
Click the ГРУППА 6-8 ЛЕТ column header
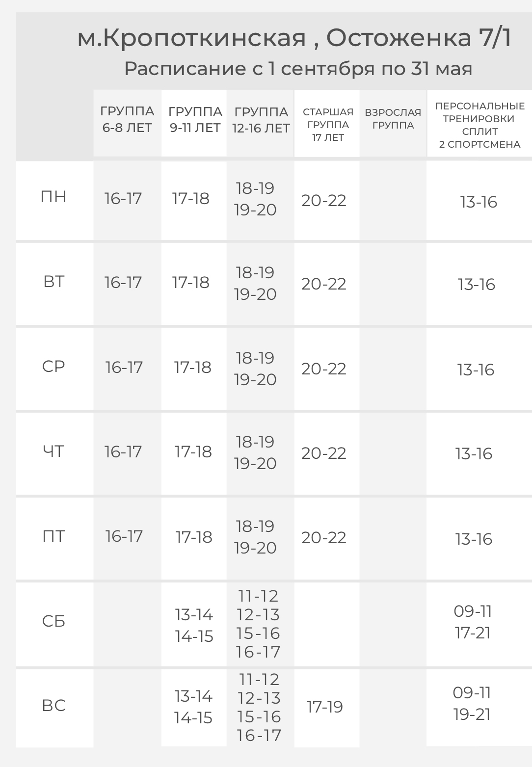point(127,119)
